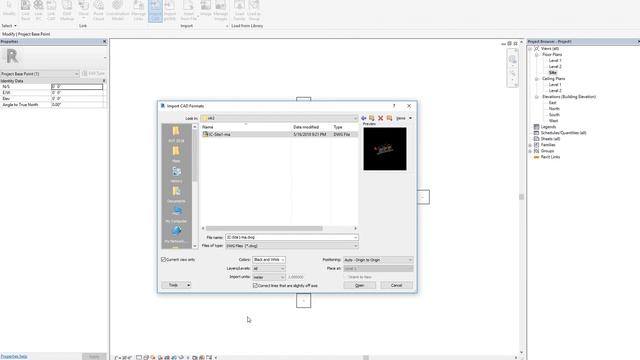Click the Link Revit ribbon icon
Viewport: 640px width, 360px height.
click(x=25, y=9)
